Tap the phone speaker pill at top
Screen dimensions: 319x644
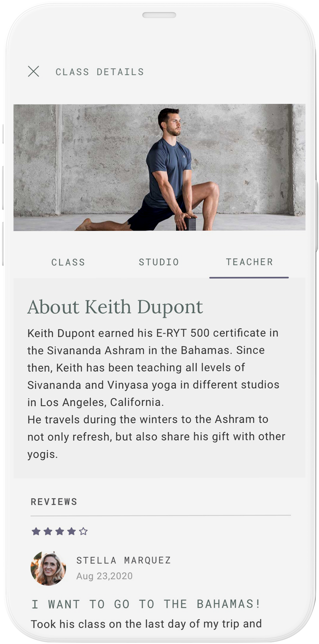click(x=159, y=15)
